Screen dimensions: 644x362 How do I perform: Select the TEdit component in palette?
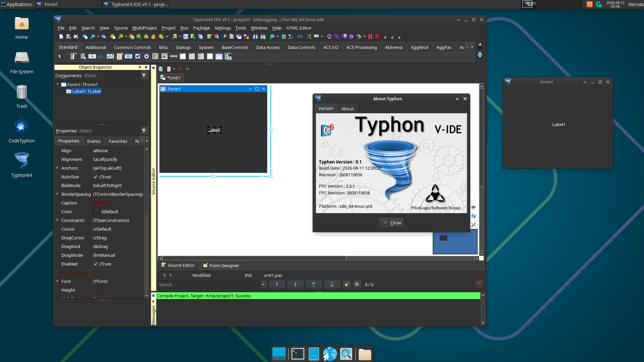point(110,56)
